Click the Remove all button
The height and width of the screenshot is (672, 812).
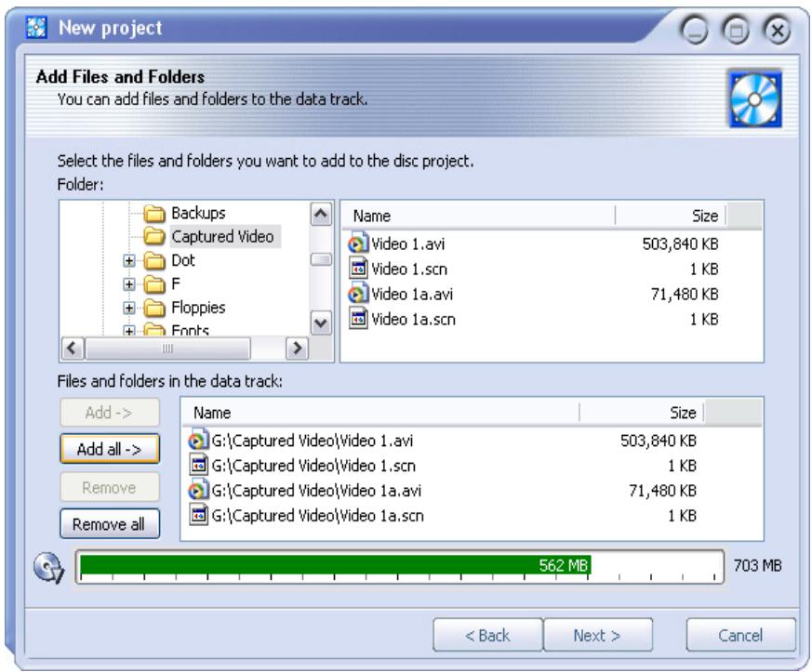[110, 524]
